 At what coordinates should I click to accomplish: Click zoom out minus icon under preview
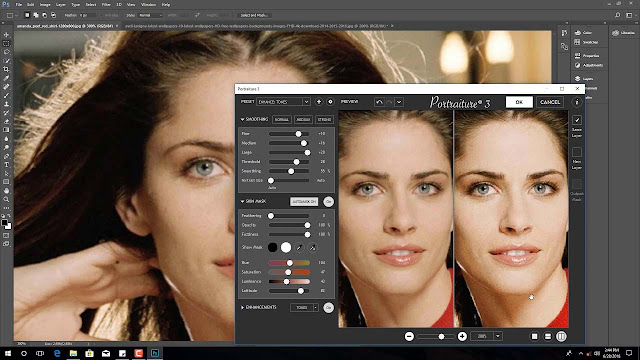409,336
